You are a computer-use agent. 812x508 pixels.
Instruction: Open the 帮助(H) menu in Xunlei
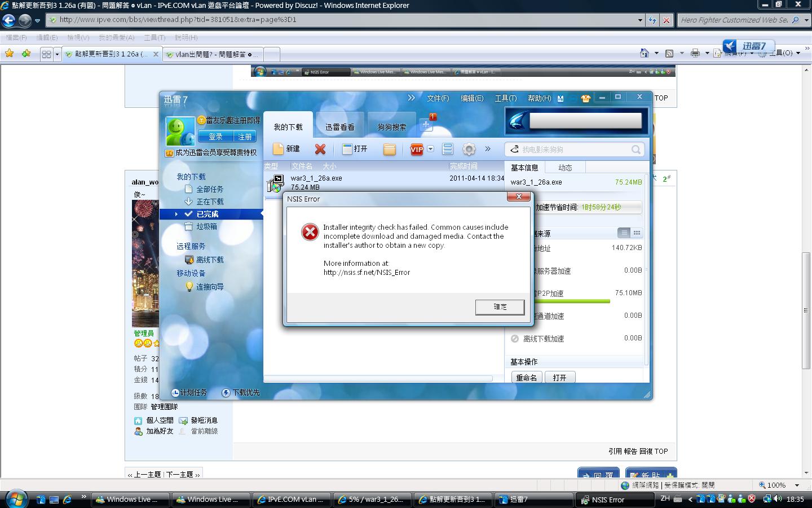[540, 98]
